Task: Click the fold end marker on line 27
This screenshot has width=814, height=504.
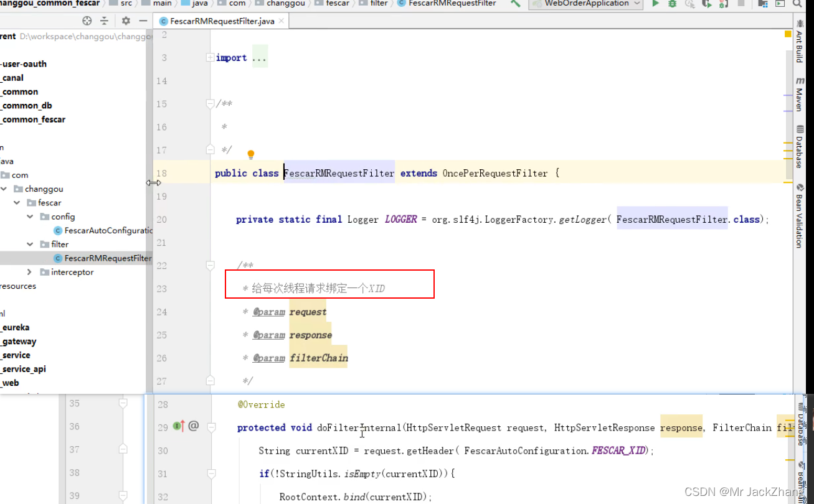Action: [210, 380]
